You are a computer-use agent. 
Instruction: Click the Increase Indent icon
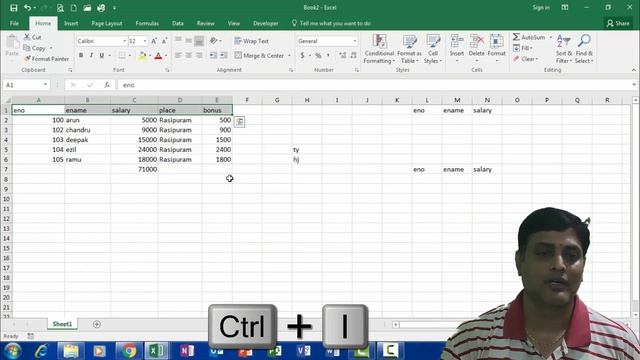point(223,55)
